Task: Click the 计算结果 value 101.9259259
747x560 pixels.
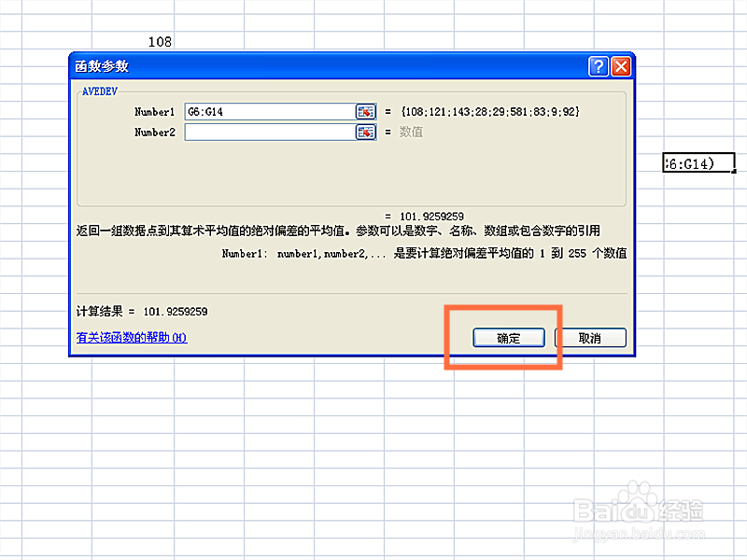Action: (x=176, y=312)
